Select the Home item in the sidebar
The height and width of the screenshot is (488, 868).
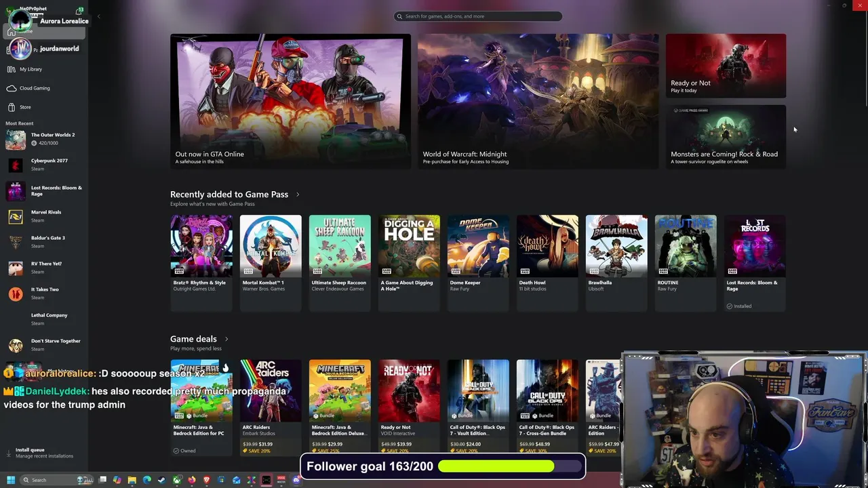[x=44, y=31]
